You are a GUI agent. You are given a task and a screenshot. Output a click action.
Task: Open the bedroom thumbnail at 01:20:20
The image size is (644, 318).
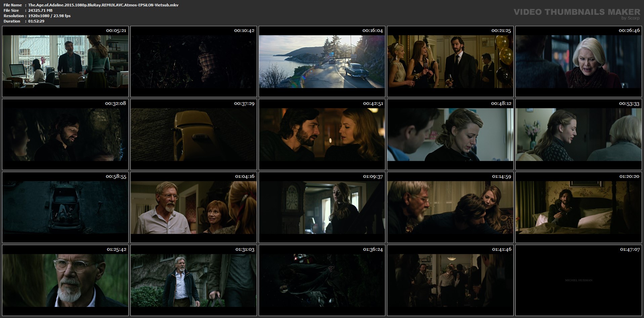click(x=578, y=207)
